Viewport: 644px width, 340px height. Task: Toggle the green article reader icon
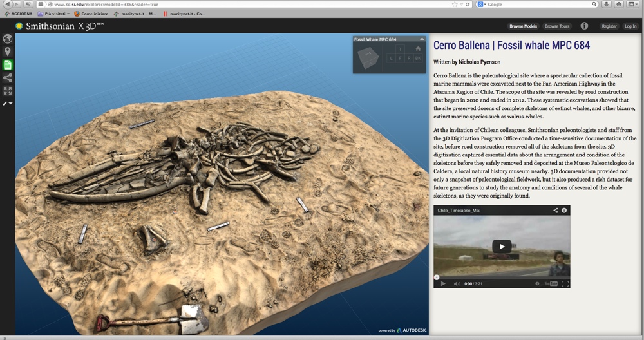coord(7,64)
